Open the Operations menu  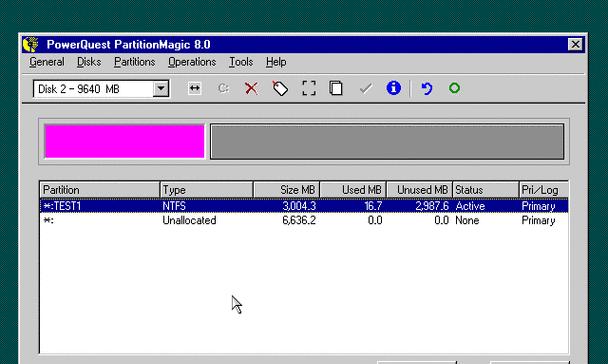click(x=192, y=62)
